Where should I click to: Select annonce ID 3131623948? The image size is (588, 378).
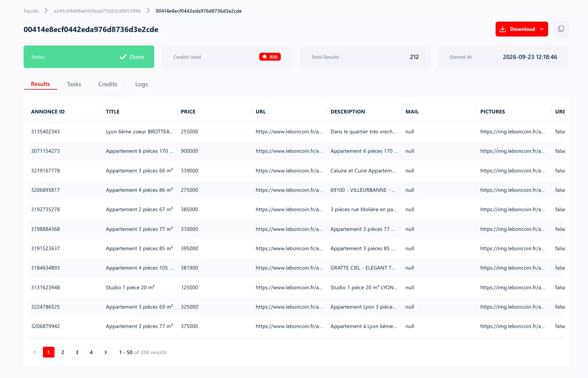45,287
